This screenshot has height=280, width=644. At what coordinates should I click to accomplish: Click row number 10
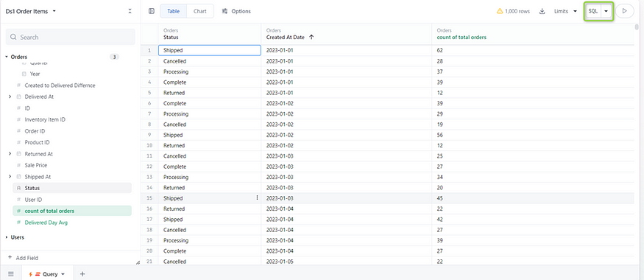tap(149, 145)
